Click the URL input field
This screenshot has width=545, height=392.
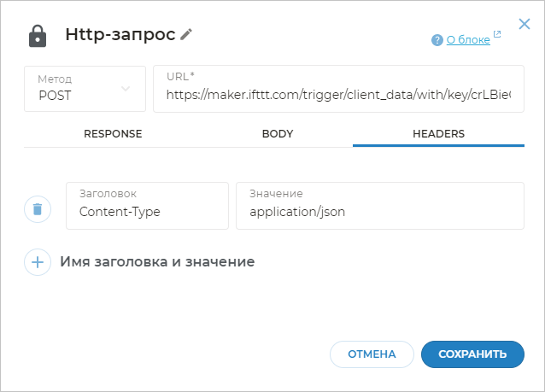(x=338, y=95)
